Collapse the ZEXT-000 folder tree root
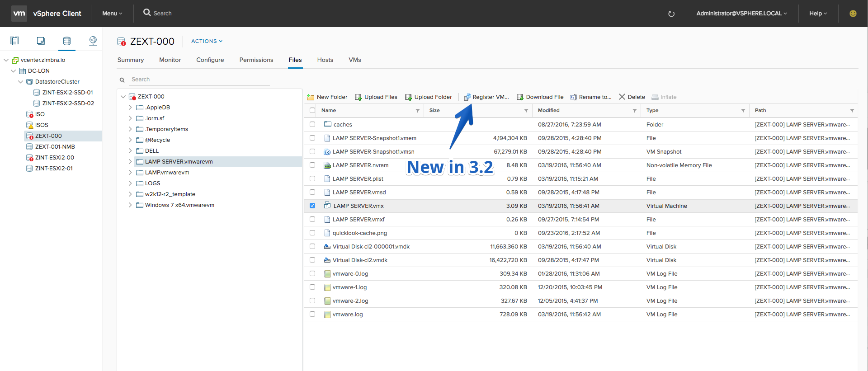Viewport: 868px width, 371px height. coord(123,97)
